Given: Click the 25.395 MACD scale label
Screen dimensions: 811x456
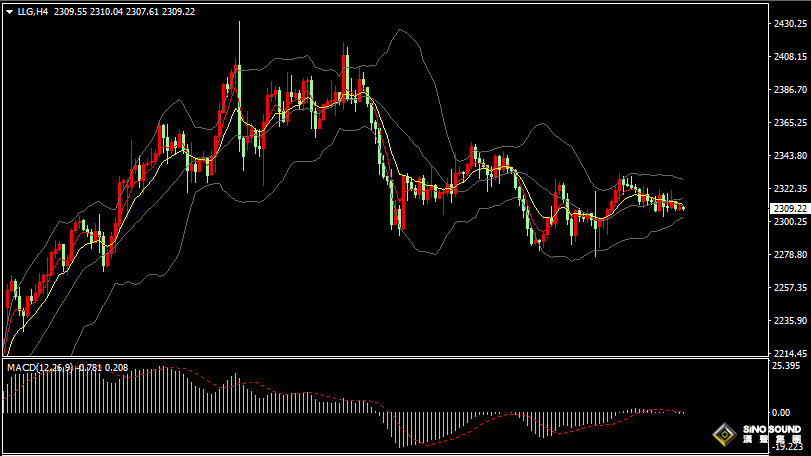Looking at the screenshot, I should [x=787, y=367].
